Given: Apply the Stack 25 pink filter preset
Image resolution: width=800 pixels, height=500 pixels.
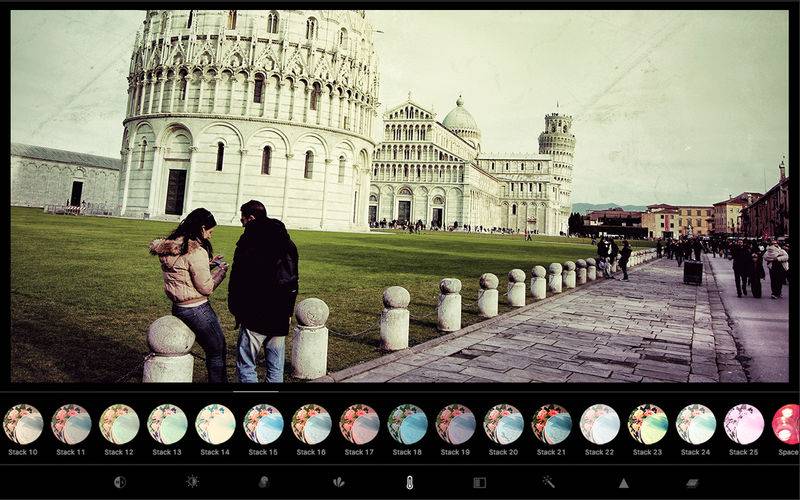Looking at the screenshot, I should tap(744, 424).
